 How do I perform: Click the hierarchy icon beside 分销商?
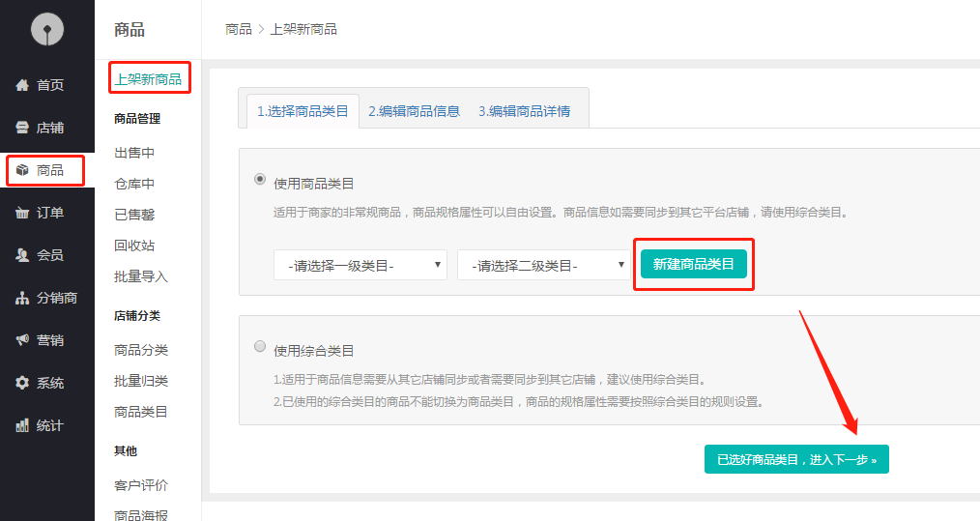[22, 298]
